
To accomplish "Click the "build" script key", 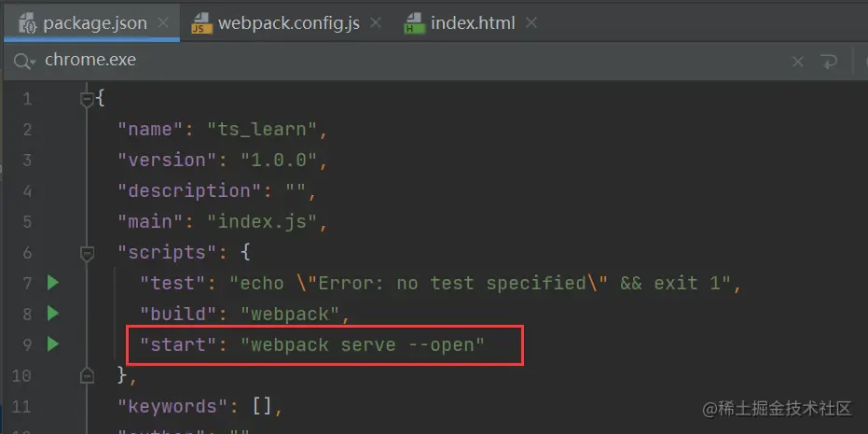I will pyautogui.click(x=178, y=315).
